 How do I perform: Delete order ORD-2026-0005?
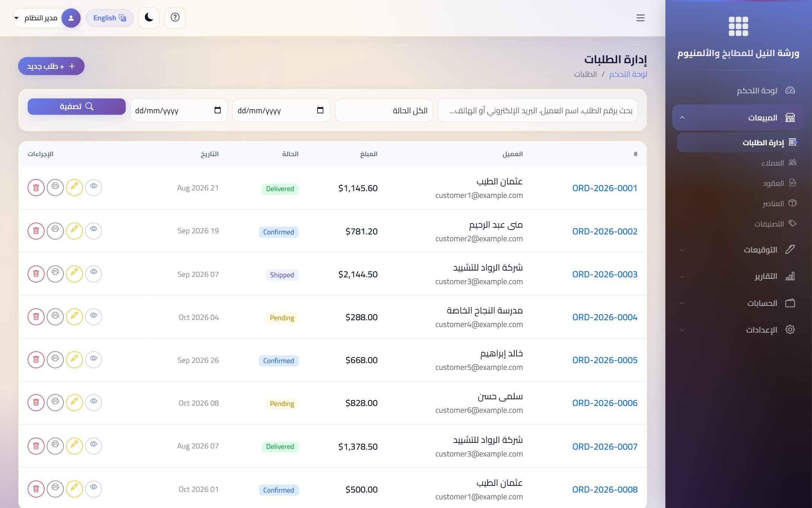(36, 359)
